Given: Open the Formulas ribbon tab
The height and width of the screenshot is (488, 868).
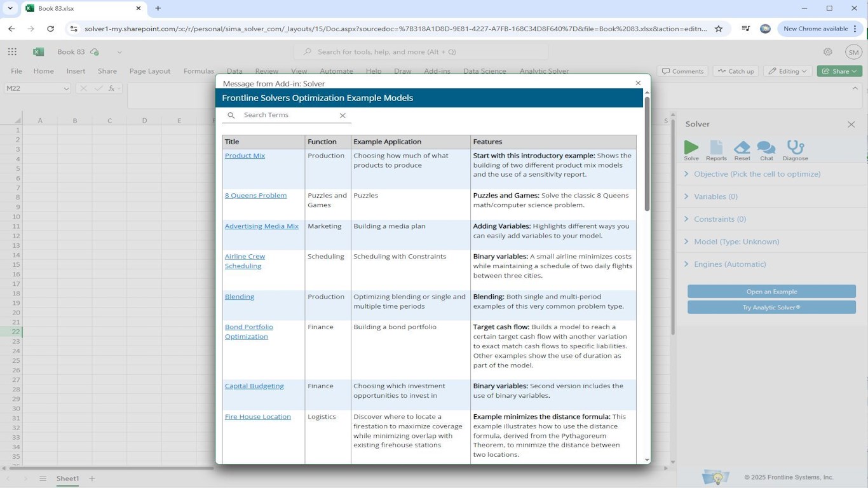Looking at the screenshot, I should pos(199,71).
